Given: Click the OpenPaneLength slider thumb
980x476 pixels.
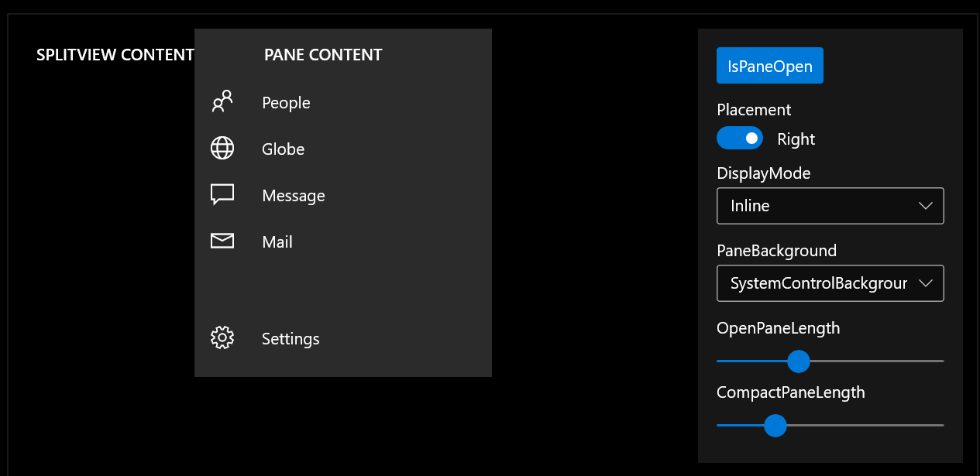Looking at the screenshot, I should [x=798, y=361].
